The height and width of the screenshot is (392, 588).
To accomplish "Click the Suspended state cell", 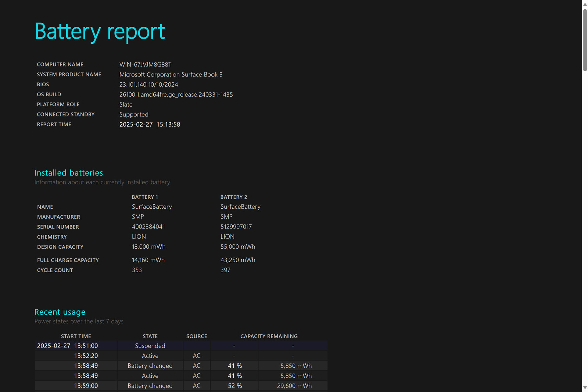I will pyautogui.click(x=150, y=346).
